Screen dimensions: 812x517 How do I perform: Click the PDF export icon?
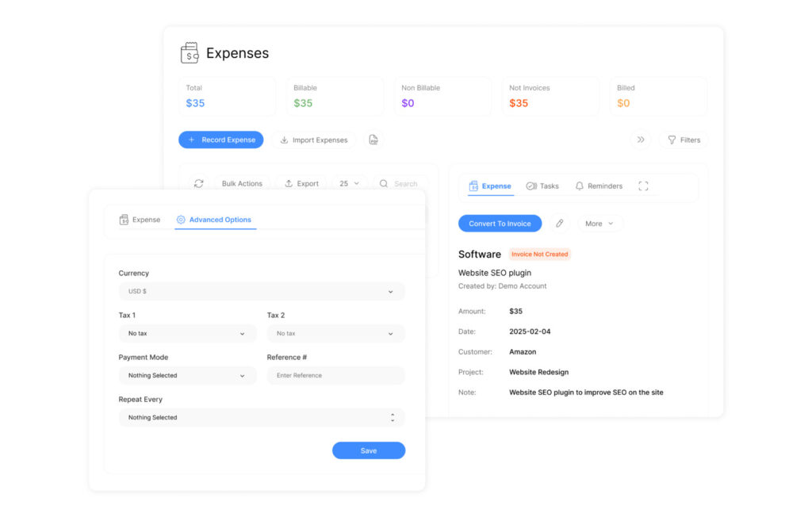click(373, 140)
